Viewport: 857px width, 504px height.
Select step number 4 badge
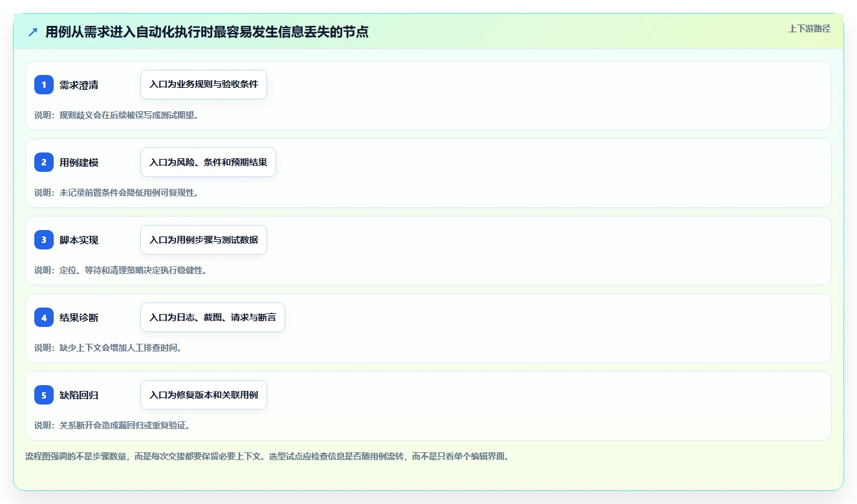point(44,317)
